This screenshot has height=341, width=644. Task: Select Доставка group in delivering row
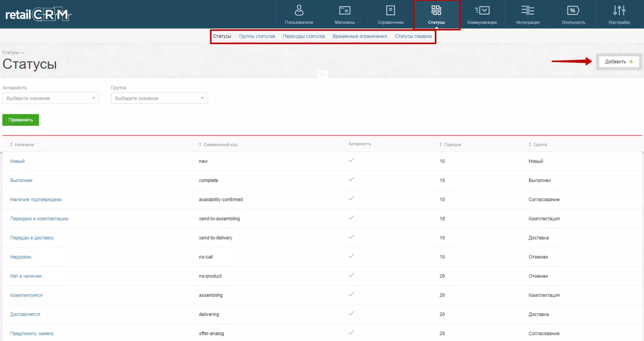[539, 314]
